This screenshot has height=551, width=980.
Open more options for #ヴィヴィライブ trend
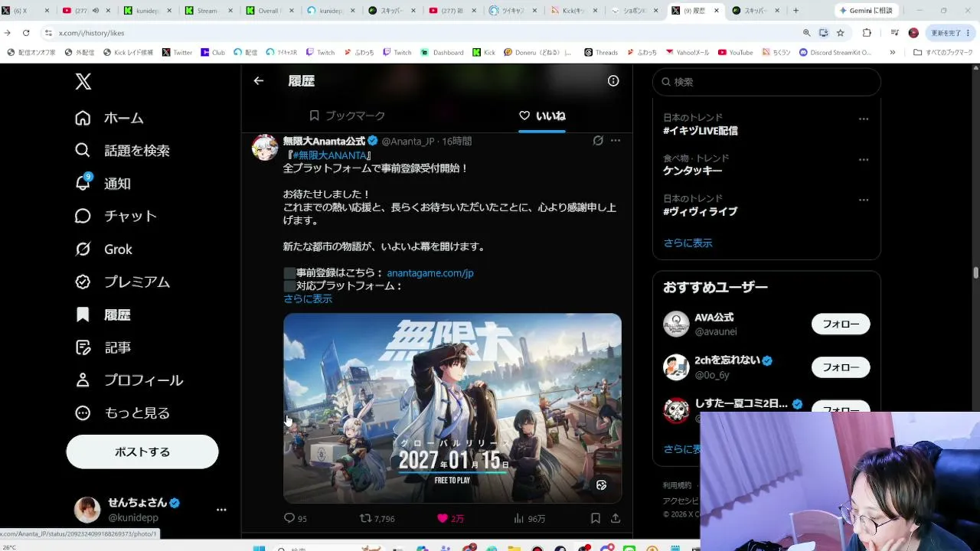864,201
